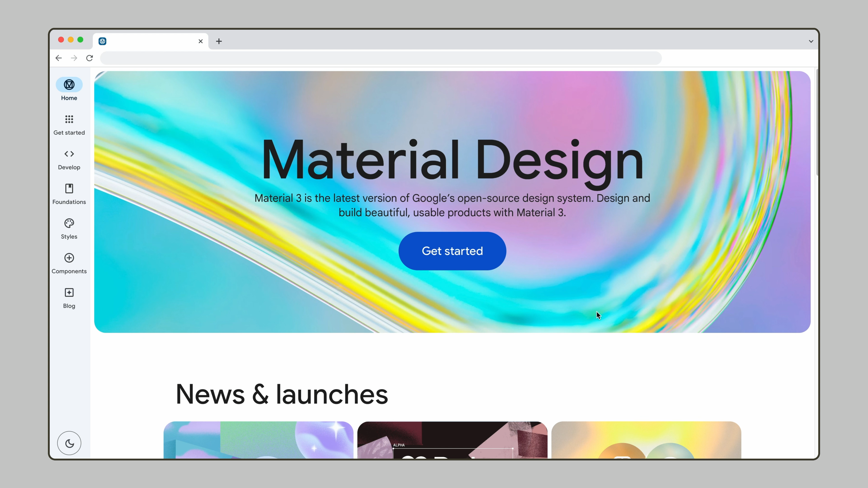Click the blue Get started button
The width and height of the screenshot is (868, 488).
click(452, 251)
